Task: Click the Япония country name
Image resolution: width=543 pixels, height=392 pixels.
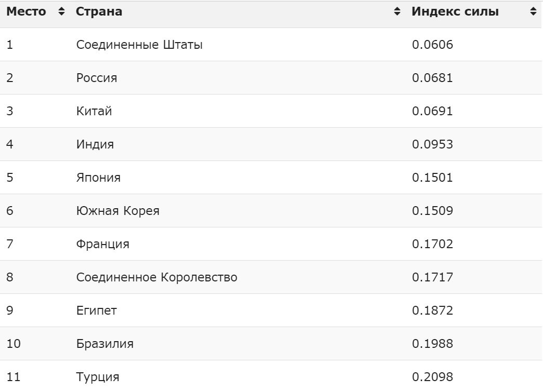Action: click(x=98, y=178)
